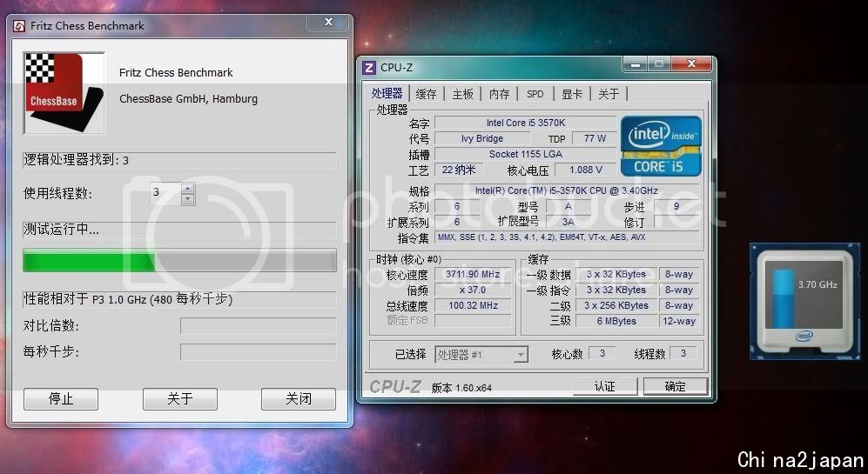Click the x 37.0 multiplier value
This screenshot has height=474, width=868.
click(x=474, y=290)
